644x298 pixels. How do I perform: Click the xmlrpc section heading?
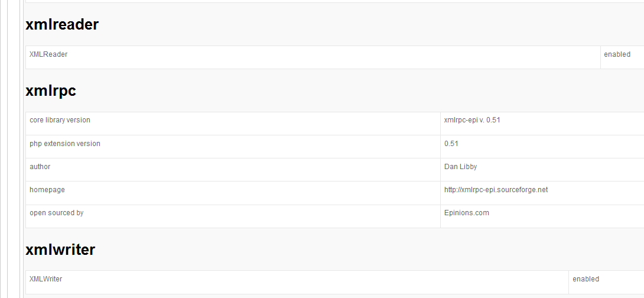[51, 90]
